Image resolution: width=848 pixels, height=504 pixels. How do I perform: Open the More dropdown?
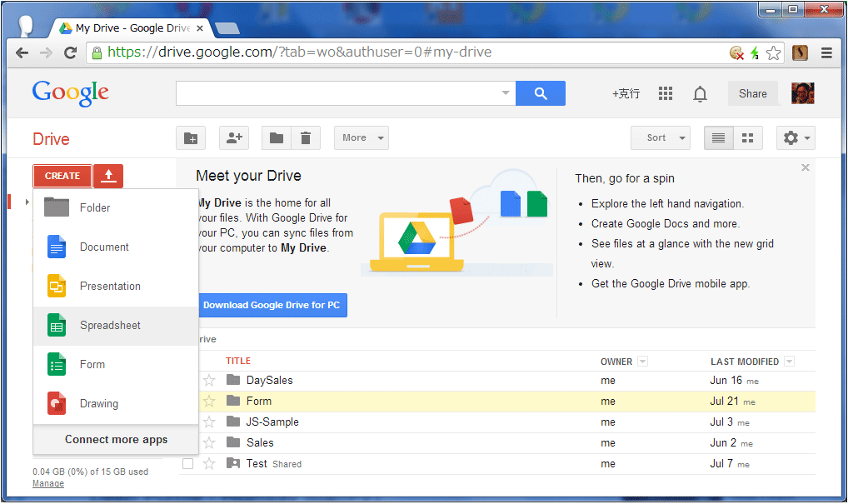(362, 138)
